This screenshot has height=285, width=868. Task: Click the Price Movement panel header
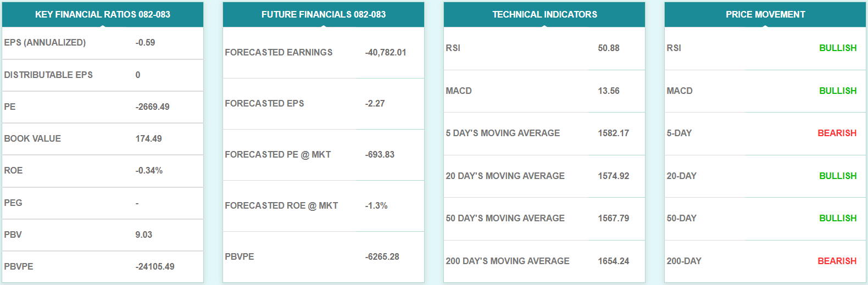click(x=765, y=15)
